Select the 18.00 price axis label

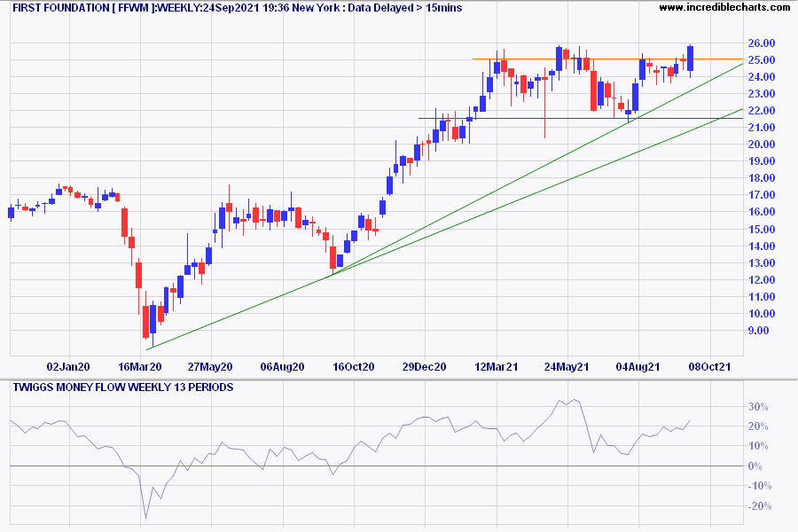coord(762,178)
